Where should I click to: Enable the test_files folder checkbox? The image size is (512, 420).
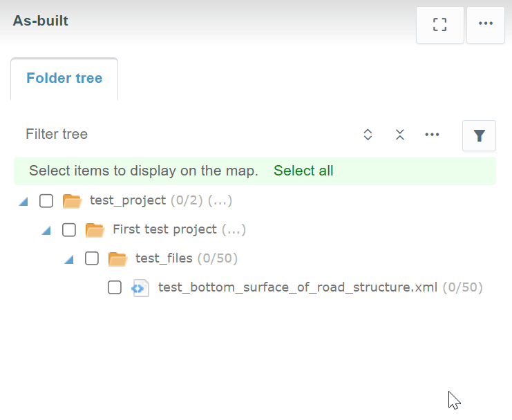92,259
